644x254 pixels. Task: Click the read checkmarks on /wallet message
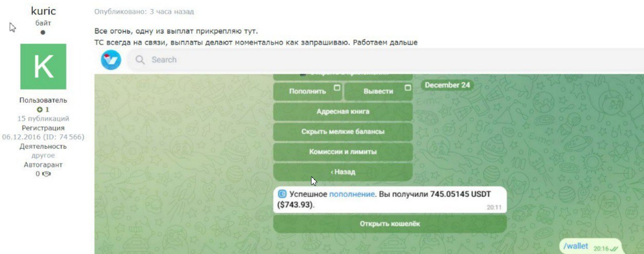614,248
